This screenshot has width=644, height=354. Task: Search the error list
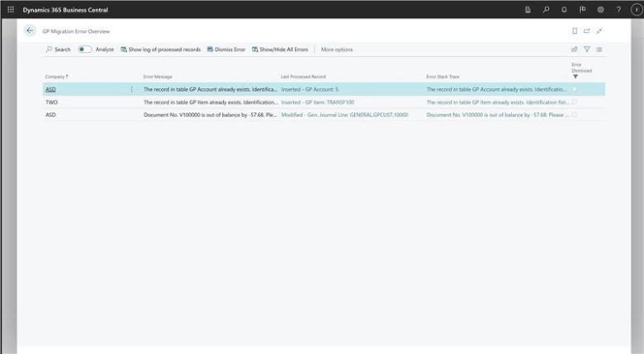(x=59, y=50)
